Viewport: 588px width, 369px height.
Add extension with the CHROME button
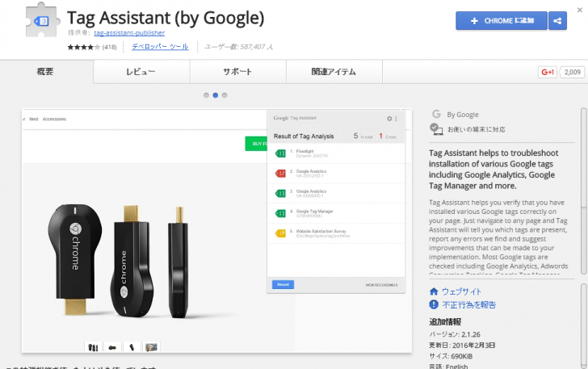tap(502, 21)
